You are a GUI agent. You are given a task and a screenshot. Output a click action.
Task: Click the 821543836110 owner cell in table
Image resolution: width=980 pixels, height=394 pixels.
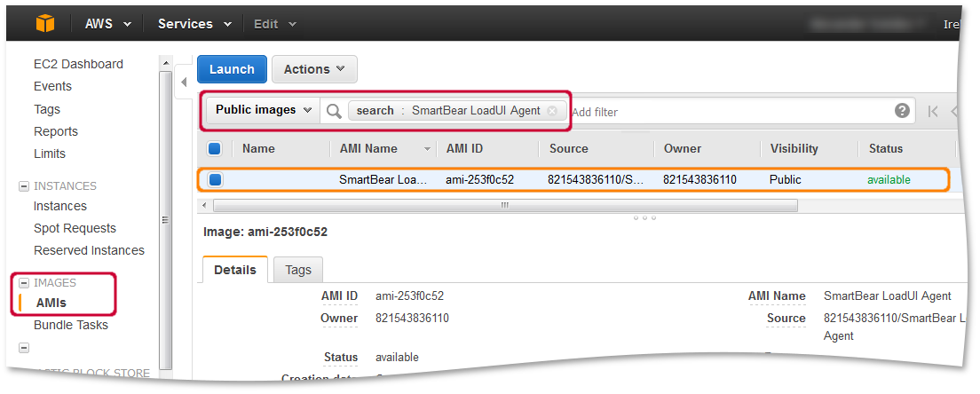[x=700, y=180]
